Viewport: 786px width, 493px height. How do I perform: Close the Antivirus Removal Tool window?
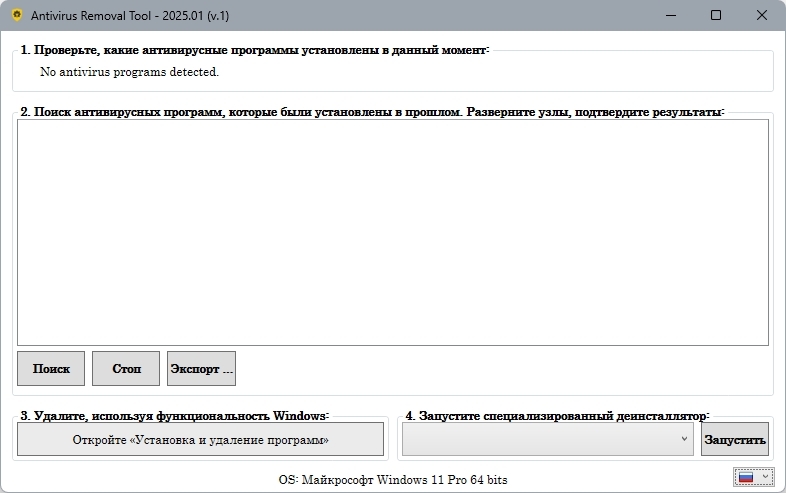tap(761, 15)
